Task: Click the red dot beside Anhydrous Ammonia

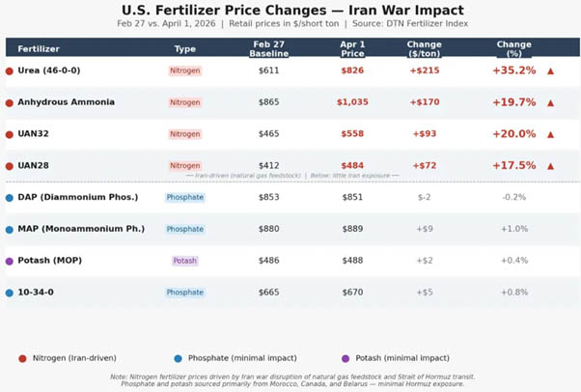Action: 10,103
